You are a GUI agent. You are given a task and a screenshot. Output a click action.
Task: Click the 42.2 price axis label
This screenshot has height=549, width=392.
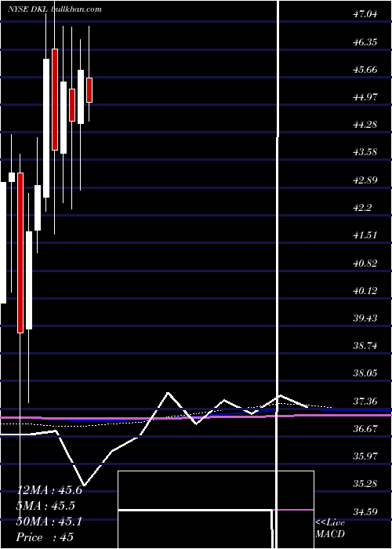[x=362, y=208]
